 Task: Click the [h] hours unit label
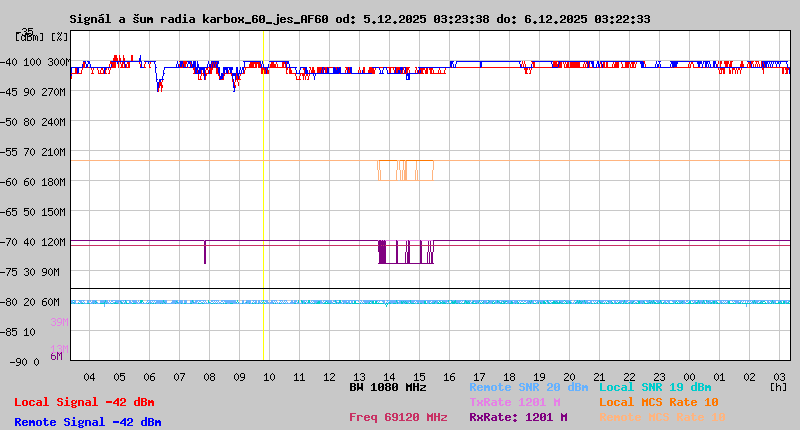click(x=779, y=387)
